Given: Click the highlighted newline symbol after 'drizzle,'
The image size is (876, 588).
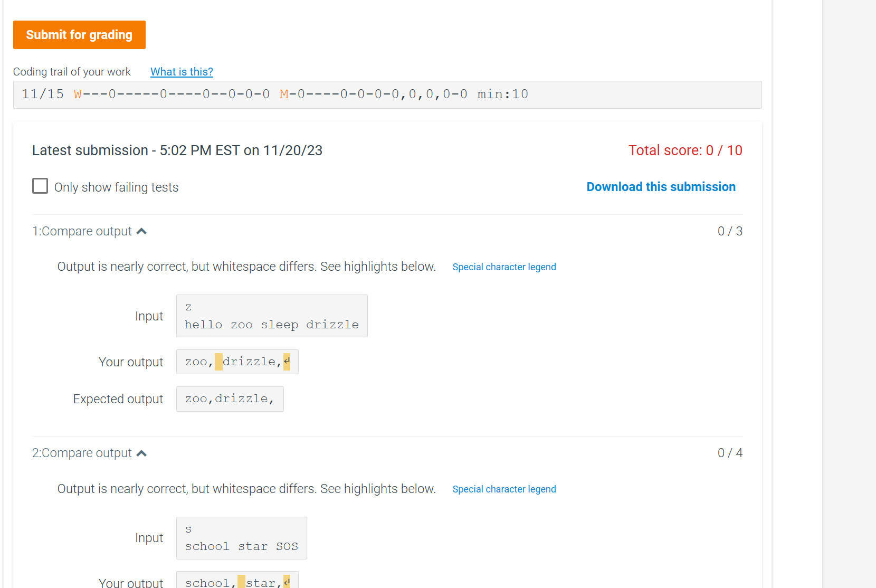Looking at the screenshot, I should (287, 362).
